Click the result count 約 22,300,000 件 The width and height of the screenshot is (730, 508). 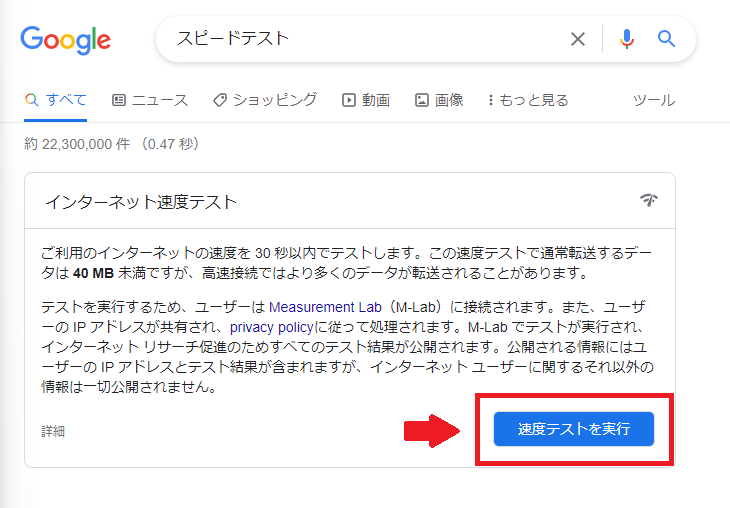77,144
